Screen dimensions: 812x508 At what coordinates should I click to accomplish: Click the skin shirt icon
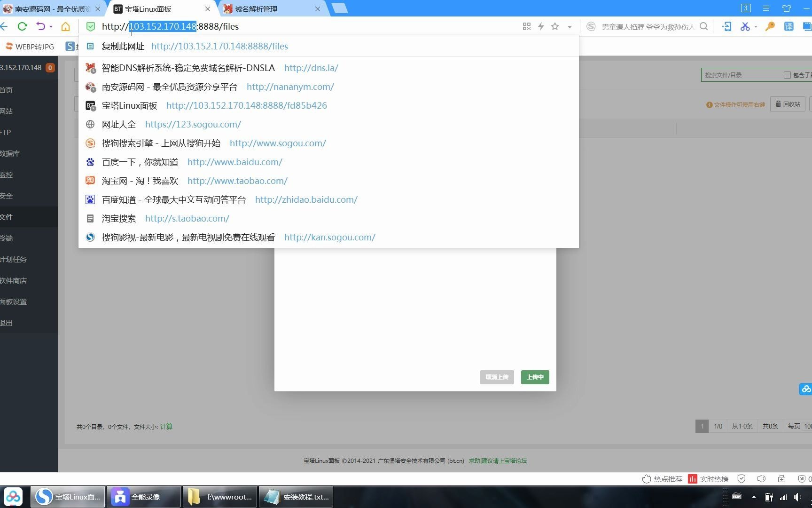(787, 8)
